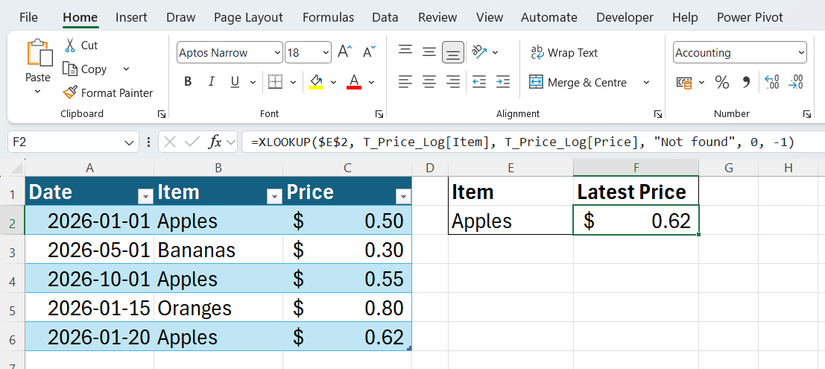Viewport: 825px width, 369px height.
Task: Launch the Clipboard pane dialog
Action: [x=162, y=114]
